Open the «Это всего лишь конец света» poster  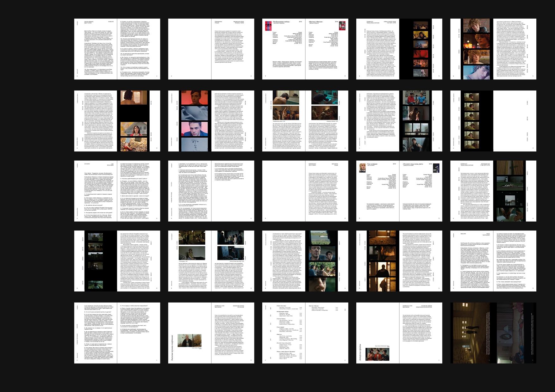coord(436,167)
